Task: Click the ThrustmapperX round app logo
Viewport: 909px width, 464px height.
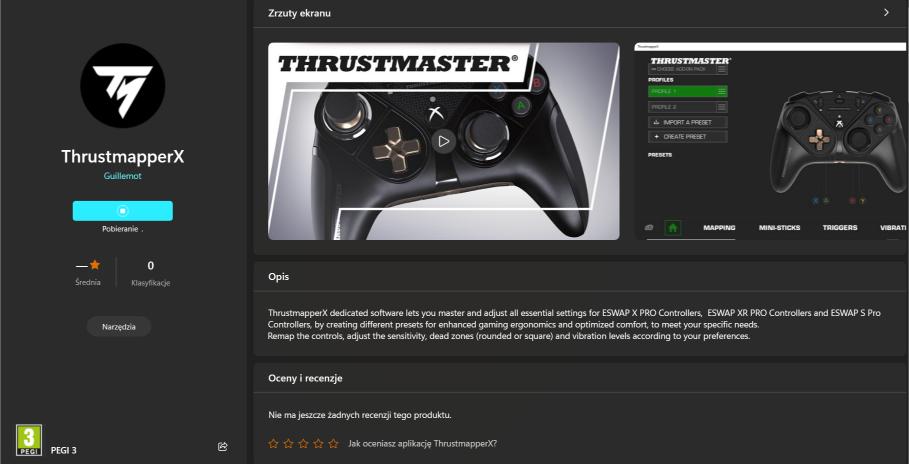Action: (x=122, y=85)
